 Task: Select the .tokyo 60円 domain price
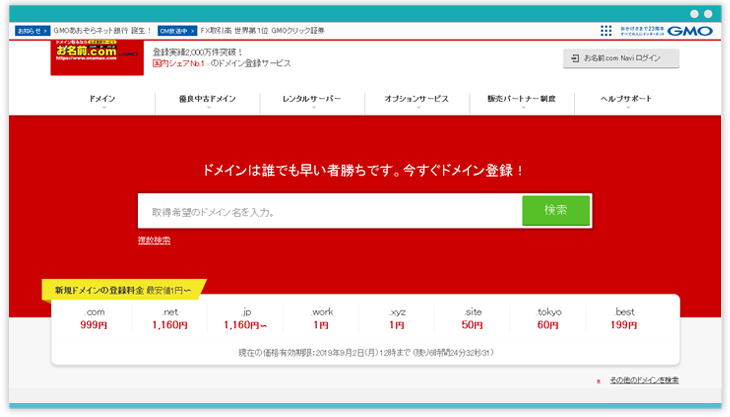pyautogui.click(x=548, y=318)
